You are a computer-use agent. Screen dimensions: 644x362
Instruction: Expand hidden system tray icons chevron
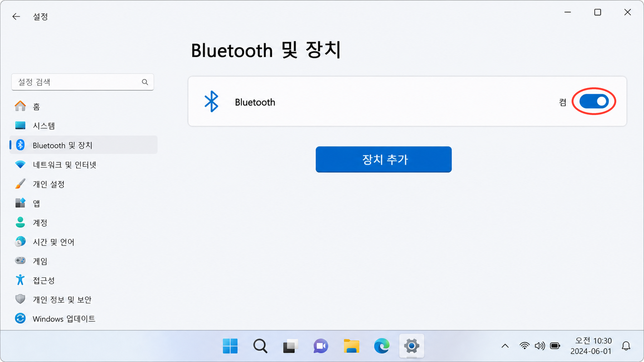505,346
